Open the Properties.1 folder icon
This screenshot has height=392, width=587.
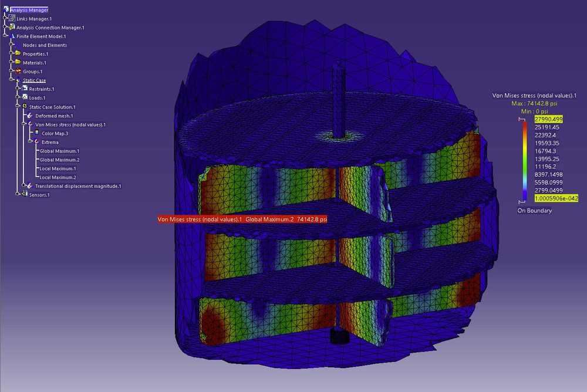(17, 55)
